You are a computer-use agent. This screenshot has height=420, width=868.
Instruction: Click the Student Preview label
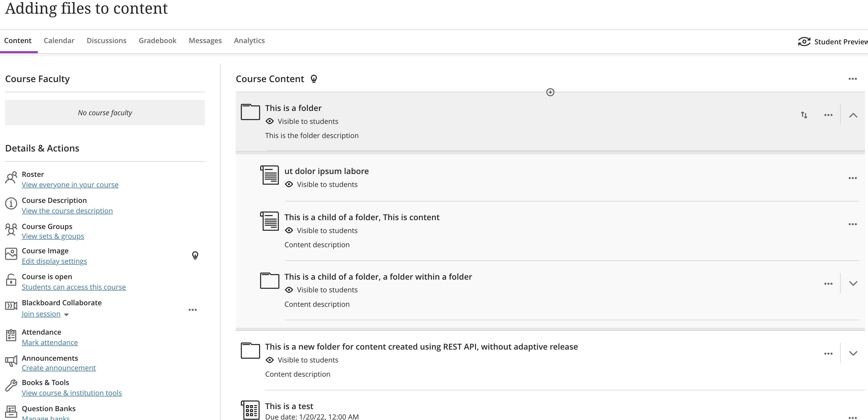(841, 42)
